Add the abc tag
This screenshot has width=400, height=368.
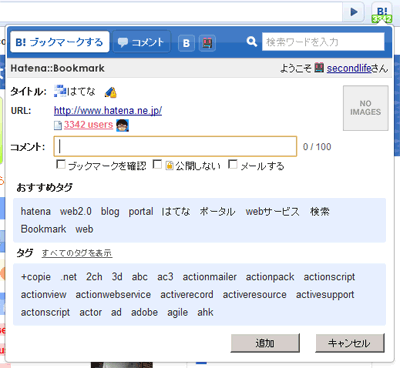140,277
